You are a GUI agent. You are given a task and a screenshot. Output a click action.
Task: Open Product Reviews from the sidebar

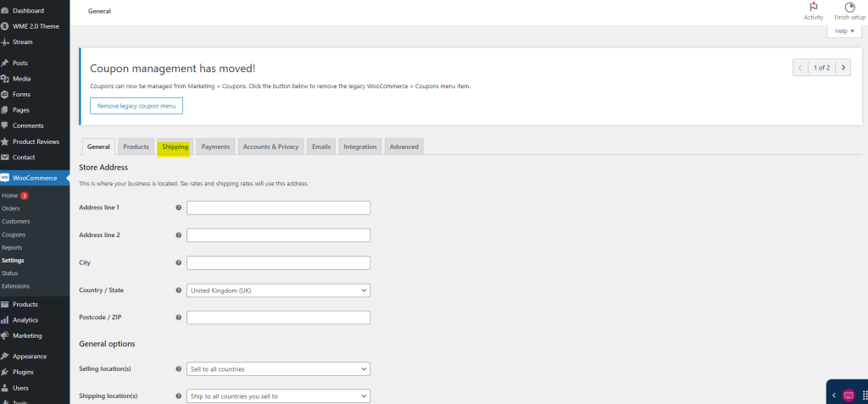36,141
